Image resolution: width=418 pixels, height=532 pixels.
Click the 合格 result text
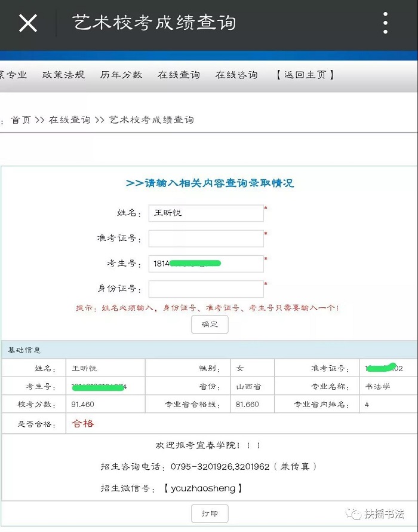click(83, 424)
